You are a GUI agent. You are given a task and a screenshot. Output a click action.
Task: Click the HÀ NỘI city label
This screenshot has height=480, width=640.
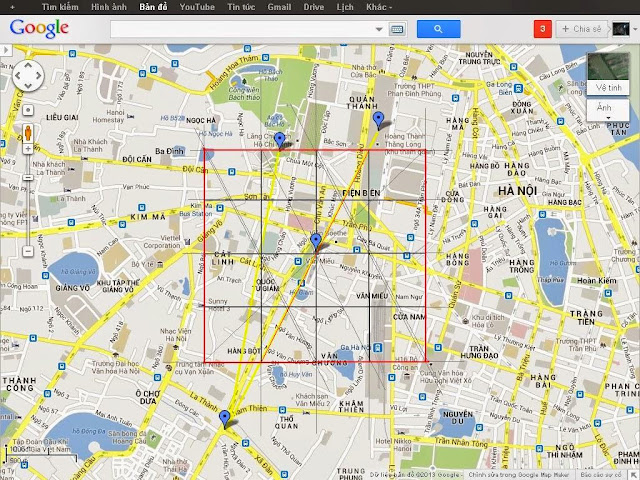[x=517, y=191]
